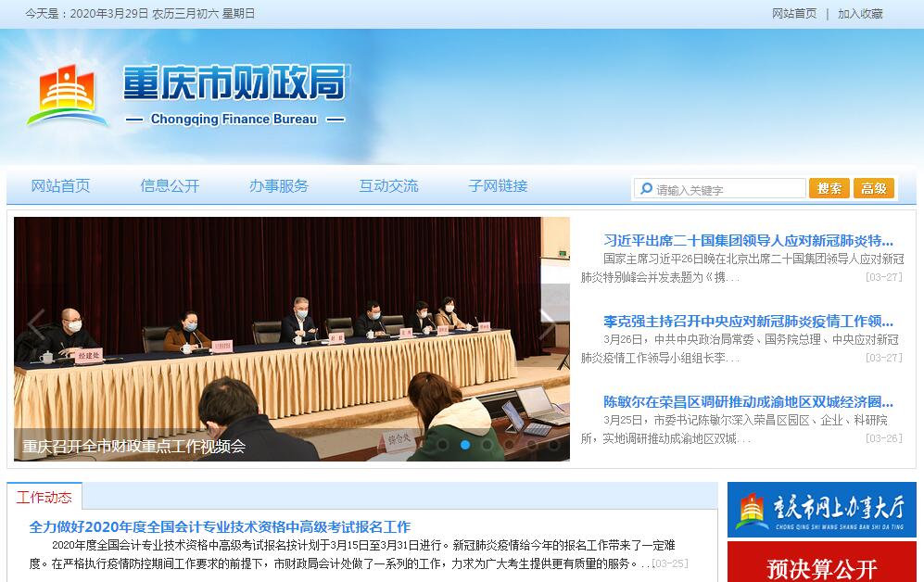Screen dimensions: 924x582
Task: Select the fifth carousel indicator dot
Action: coord(532,445)
